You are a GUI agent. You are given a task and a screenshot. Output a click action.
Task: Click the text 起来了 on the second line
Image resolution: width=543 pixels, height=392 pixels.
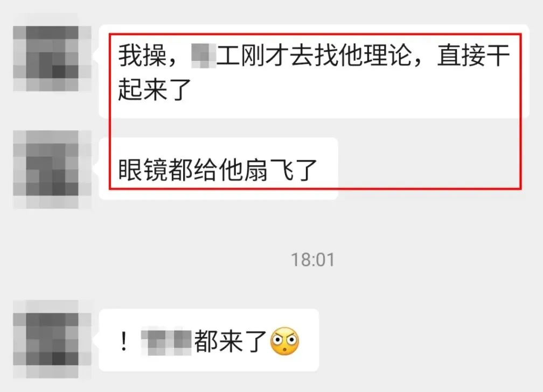coord(155,89)
